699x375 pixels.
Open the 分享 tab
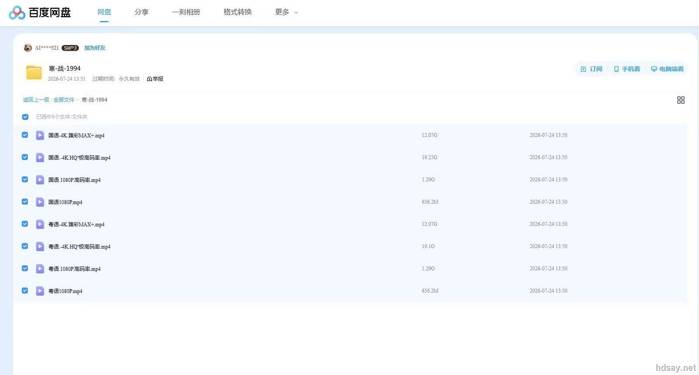click(x=141, y=12)
